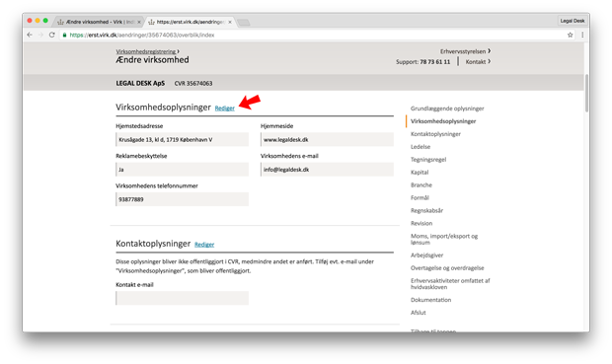Open Erhvervsaktiviteter omfattet af hvidvaskloven
The image size is (612, 364).
(x=450, y=284)
